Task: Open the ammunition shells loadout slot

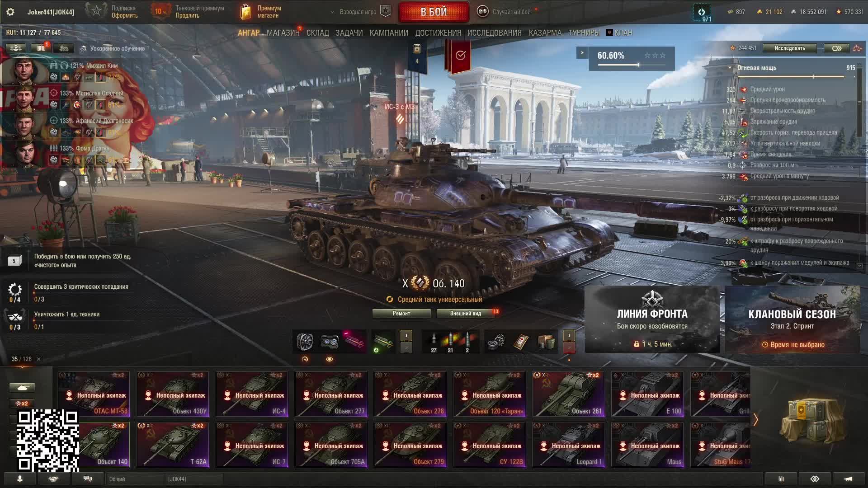Action: pyautogui.click(x=450, y=342)
